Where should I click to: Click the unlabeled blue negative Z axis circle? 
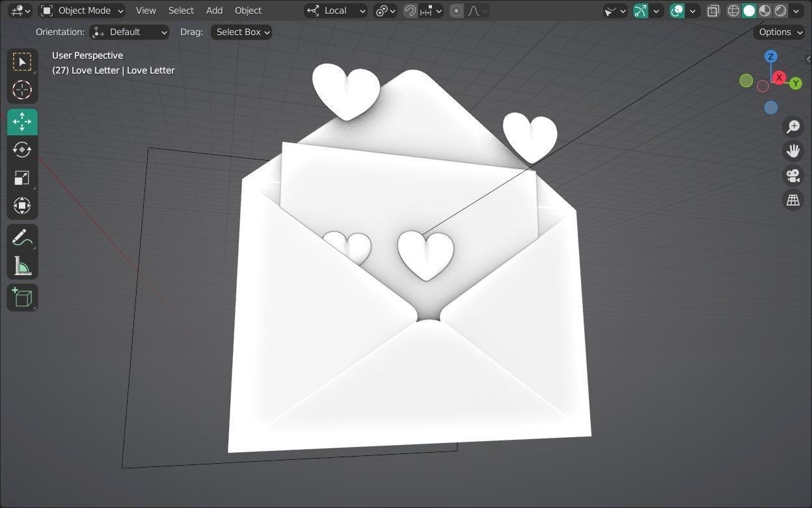tap(771, 107)
